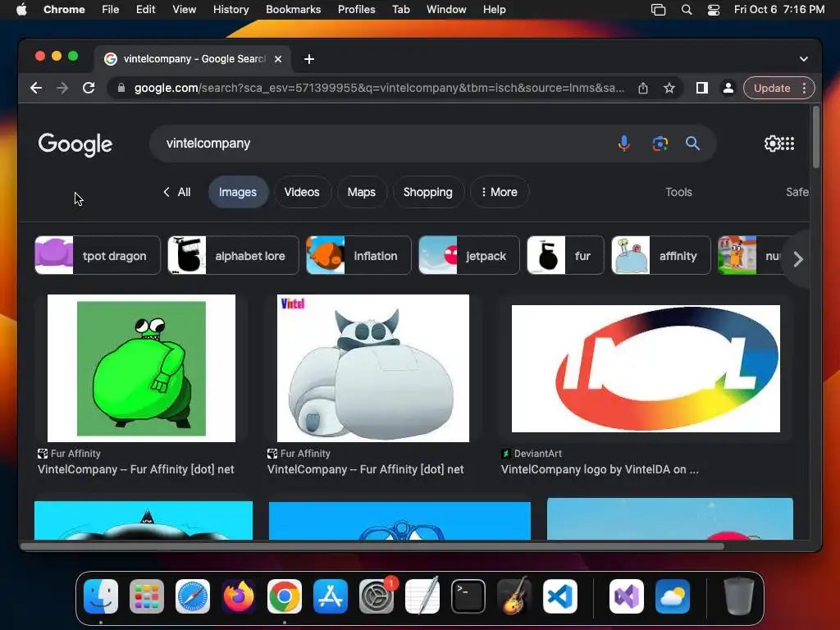Screen dimensions: 840x630
Task: Go back to the previous page
Action: pyautogui.click(x=36, y=88)
